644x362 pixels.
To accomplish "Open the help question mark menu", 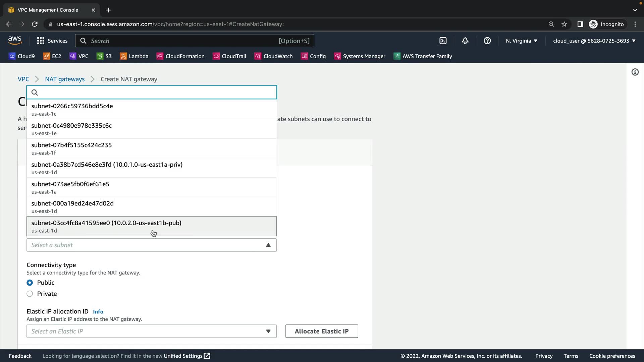I will pyautogui.click(x=487, y=41).
